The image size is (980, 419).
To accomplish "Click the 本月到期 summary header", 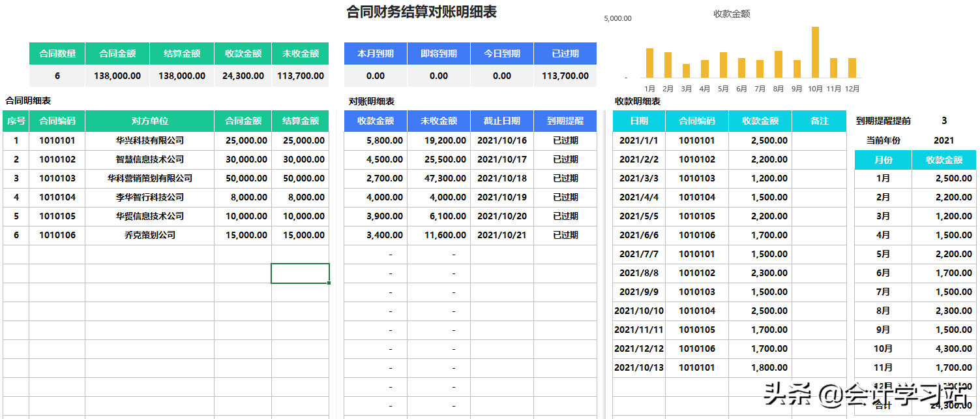I will point(375,54).
